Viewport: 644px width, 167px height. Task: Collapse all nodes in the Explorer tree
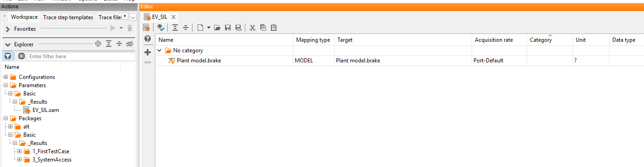[x=119, y=44]
